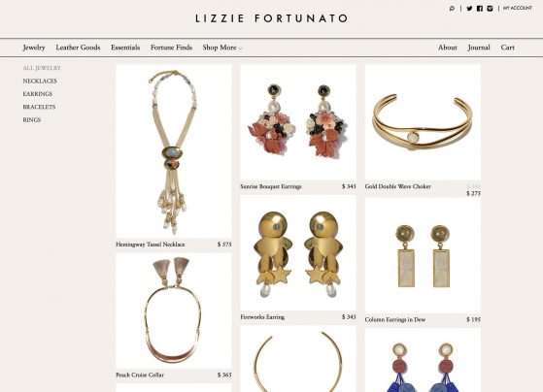The width and height of the screenshot is (543, 392).
Task: Open the Facebook page icon
Action: coord(480,9)
